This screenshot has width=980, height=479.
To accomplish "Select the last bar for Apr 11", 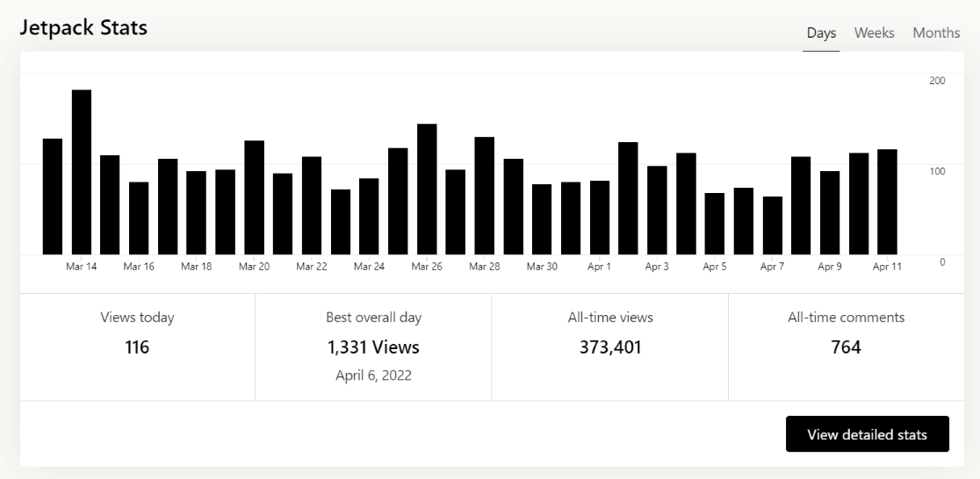I will tap(887, 202).
